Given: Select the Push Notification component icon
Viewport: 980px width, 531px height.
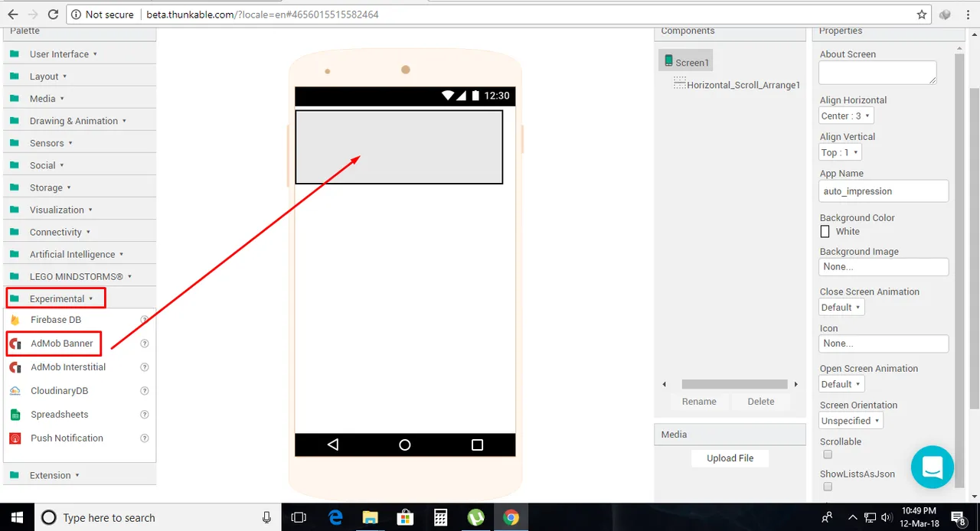Looking at the screenshot, I should point(15,438).
